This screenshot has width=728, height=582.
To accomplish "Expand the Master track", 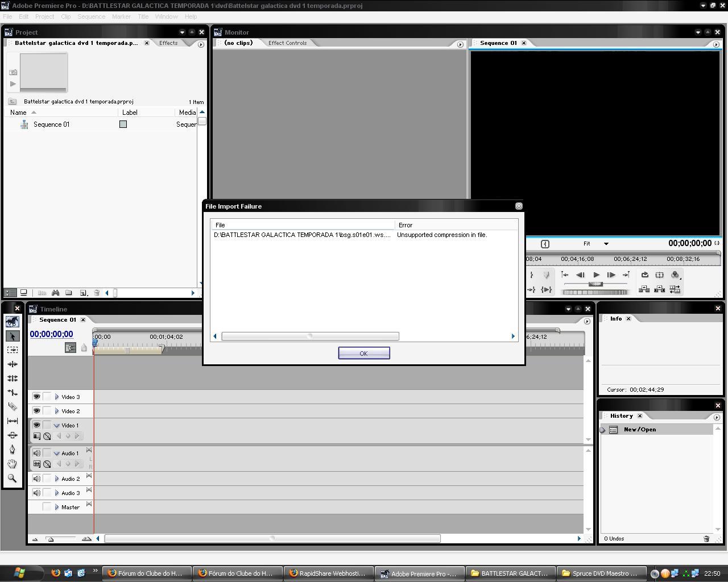I will pos(57,507).
